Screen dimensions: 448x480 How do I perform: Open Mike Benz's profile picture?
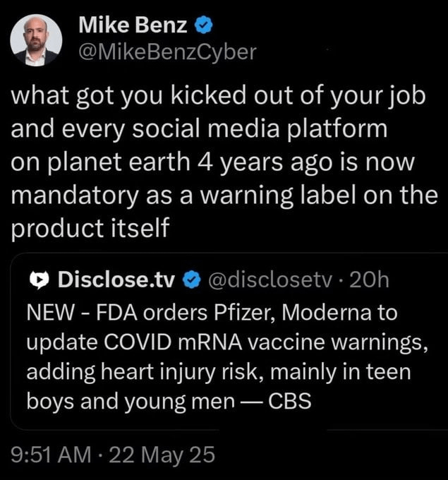coord(36,40)
